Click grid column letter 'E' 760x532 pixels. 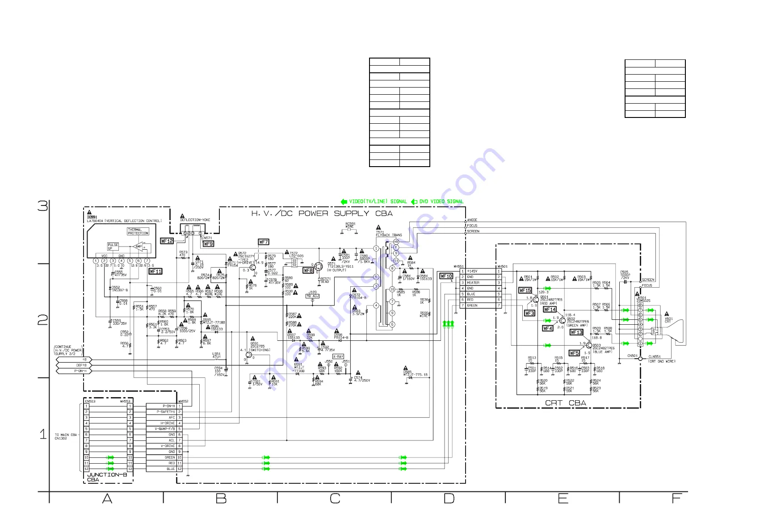click(563, 498)
